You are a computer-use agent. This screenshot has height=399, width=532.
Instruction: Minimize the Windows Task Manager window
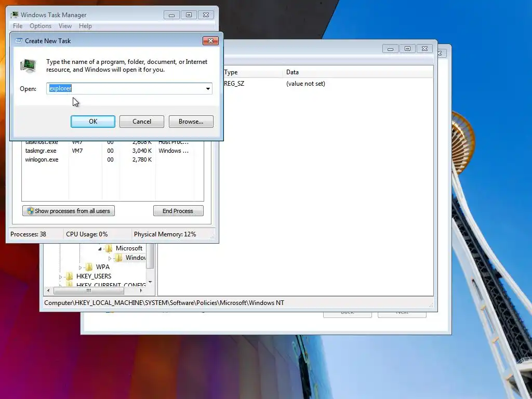(171, 15)
